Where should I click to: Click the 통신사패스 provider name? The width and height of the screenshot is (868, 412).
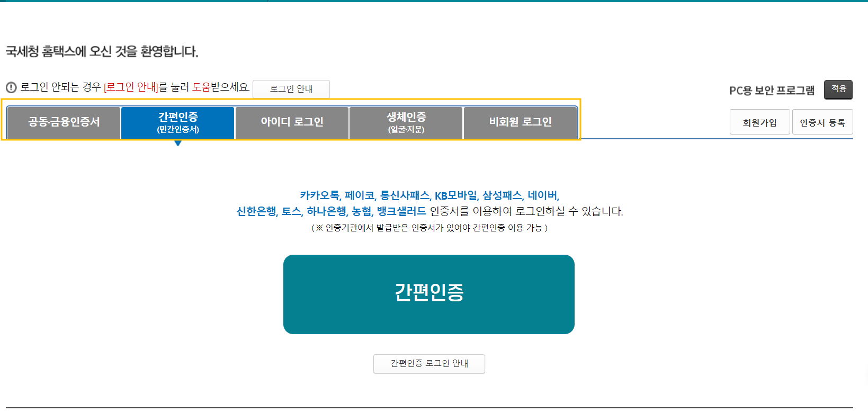405,195
